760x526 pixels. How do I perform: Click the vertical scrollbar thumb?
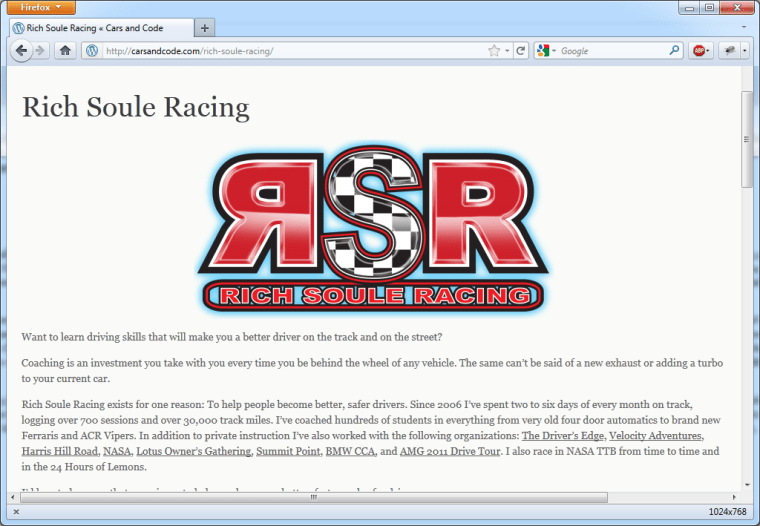click(x=746, y=139)
